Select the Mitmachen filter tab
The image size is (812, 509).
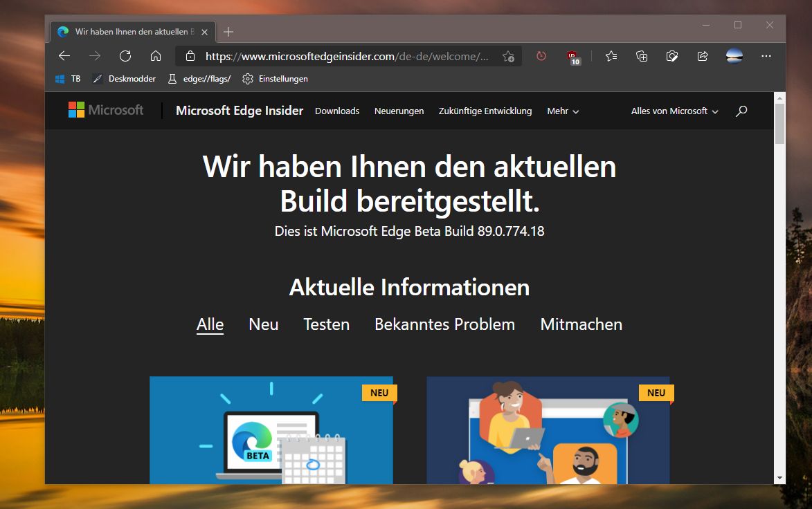581,324
